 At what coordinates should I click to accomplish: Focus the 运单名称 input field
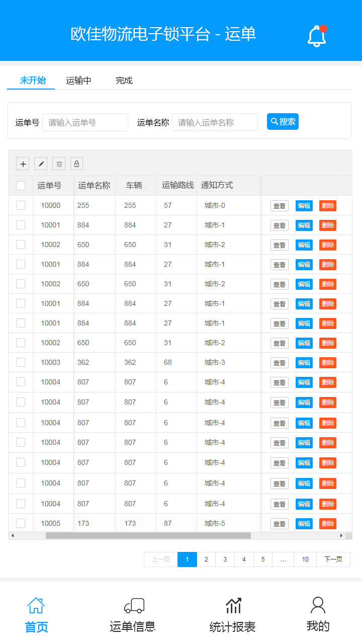[215, 122]
